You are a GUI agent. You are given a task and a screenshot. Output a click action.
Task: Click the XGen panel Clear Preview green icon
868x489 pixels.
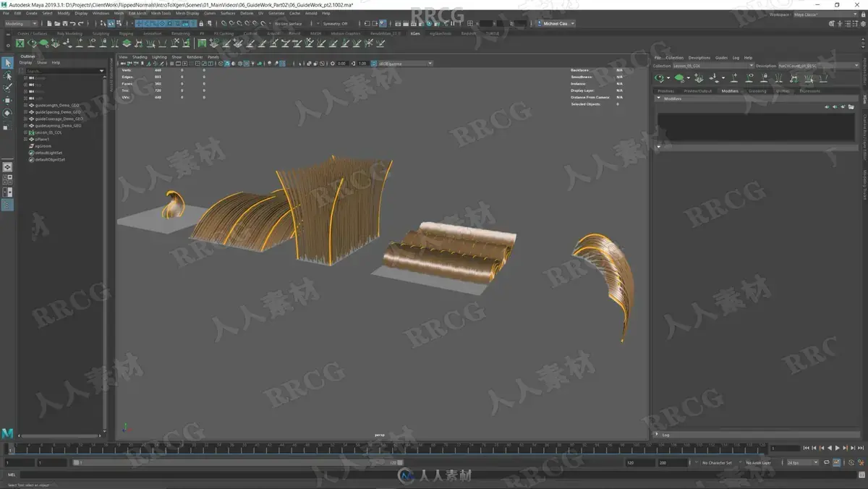679,77
